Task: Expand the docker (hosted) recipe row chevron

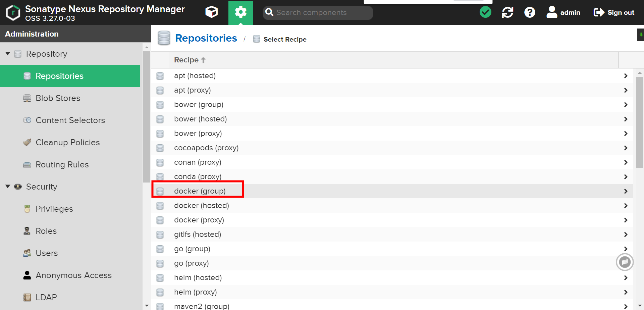Action: 625,205
